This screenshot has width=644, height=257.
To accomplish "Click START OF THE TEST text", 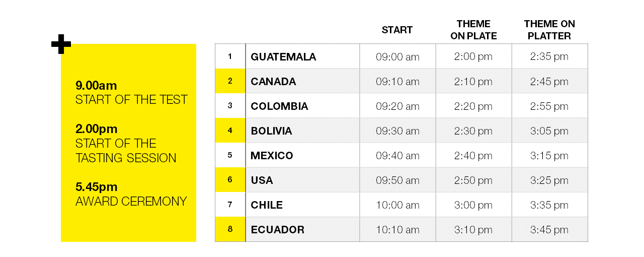I will point(131,99).
